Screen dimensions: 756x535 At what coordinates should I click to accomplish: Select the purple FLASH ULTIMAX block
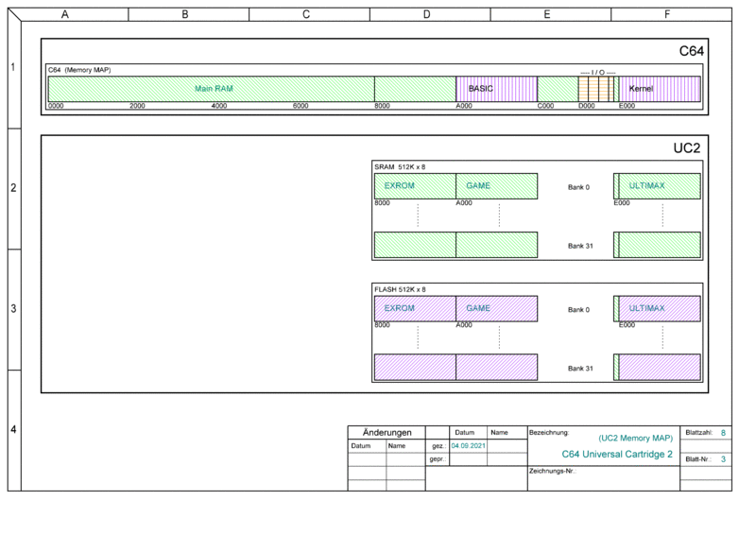(660, 309)
